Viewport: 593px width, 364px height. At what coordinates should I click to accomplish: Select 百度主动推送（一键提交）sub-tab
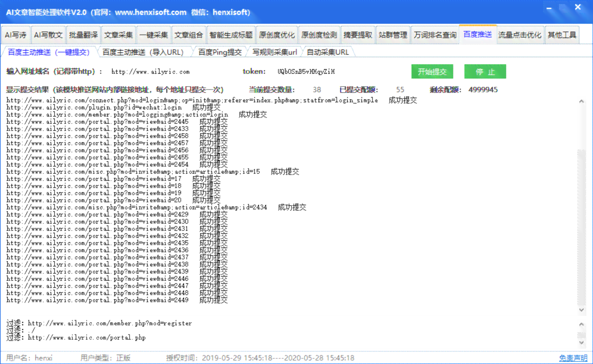click(49, 52)
